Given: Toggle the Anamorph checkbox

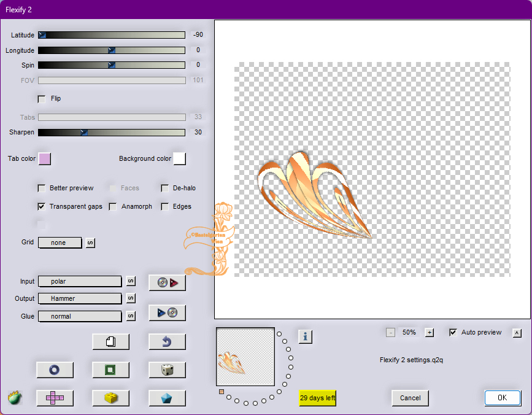Looking at the screenshot, I should coord(113,207).
